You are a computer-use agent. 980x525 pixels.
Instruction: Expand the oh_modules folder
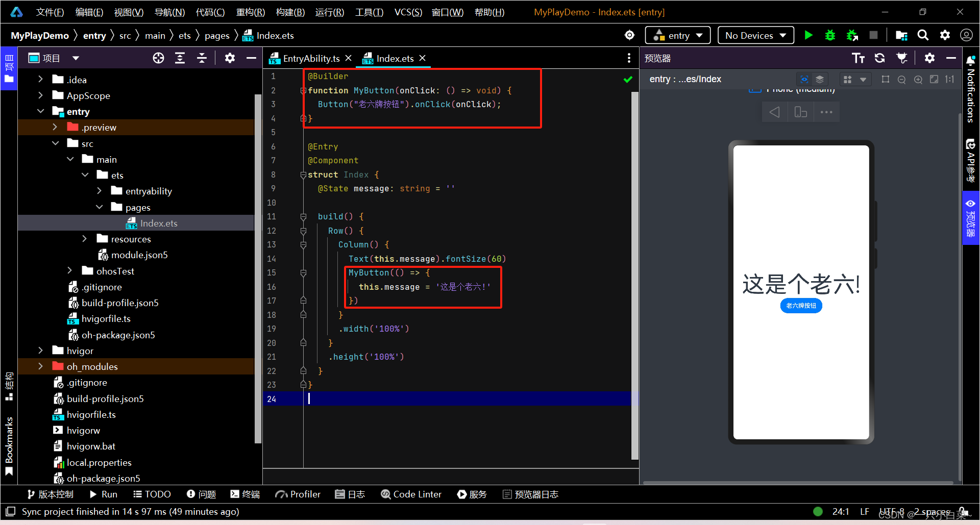[x=40, y=366]
